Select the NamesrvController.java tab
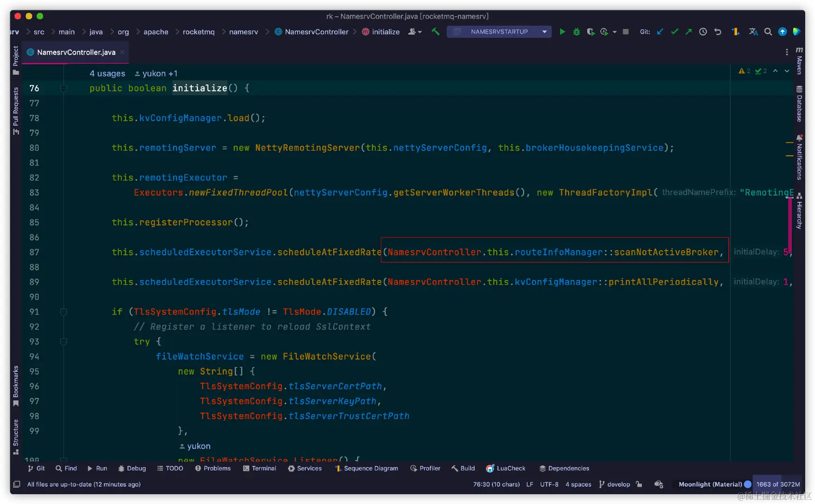 76,52
